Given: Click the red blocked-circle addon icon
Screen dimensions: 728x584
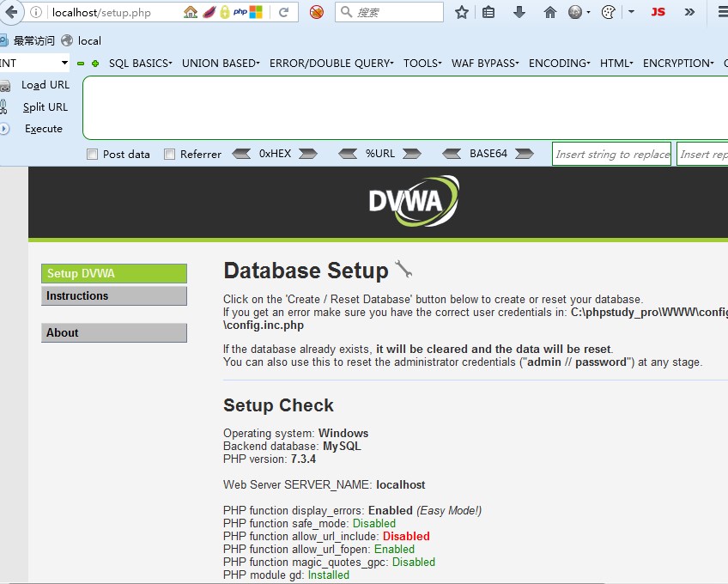Looking at the screenshot, I should point(317,12).
